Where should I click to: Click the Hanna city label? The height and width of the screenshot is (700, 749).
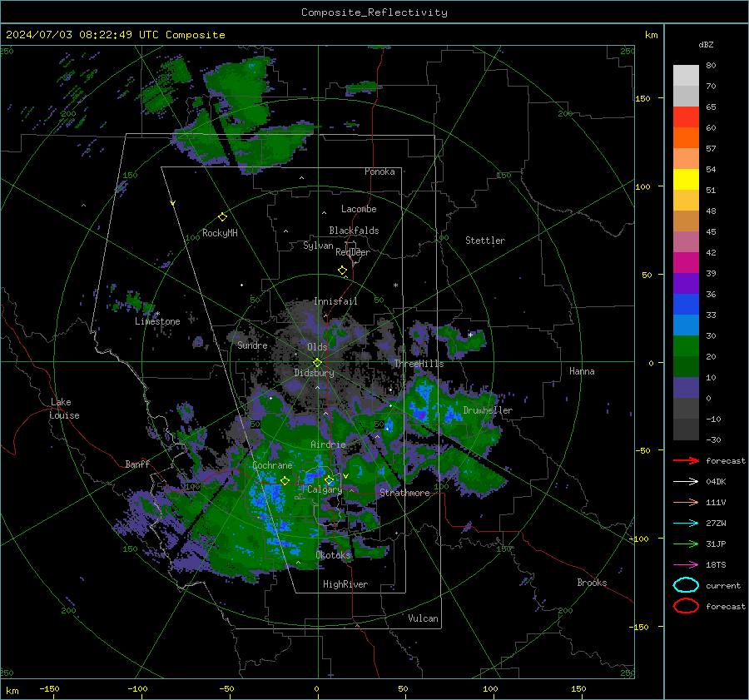pos(582,371)
